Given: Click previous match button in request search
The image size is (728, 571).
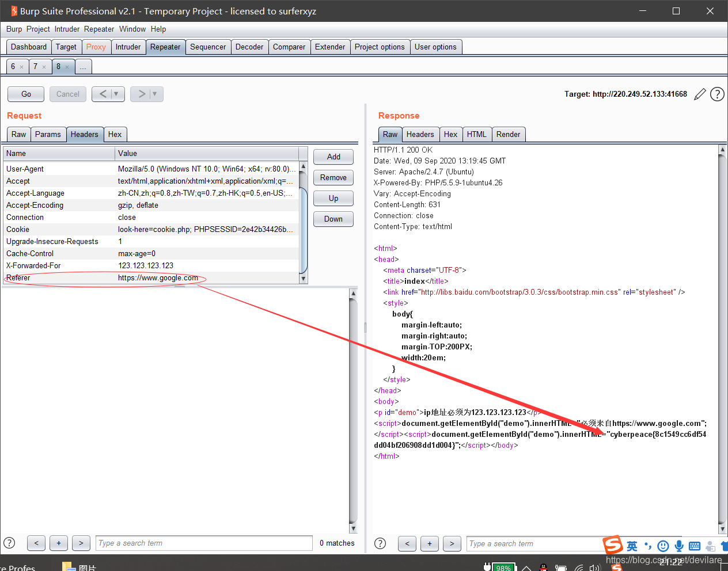Looking at the screenshot, I should click(36, 543).
